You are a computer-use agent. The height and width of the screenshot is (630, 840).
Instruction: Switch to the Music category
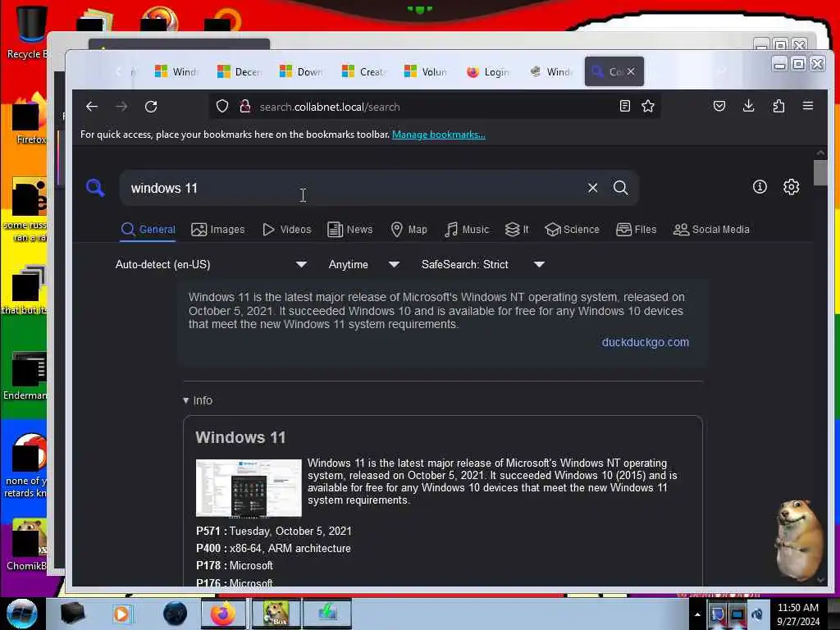click(x=467, y=230)
